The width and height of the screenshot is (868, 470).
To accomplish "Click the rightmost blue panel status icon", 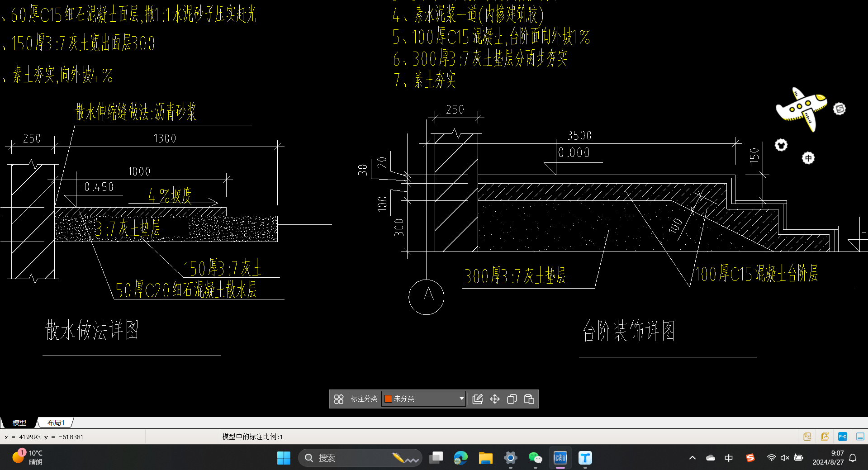I will (x=860, y=437).
